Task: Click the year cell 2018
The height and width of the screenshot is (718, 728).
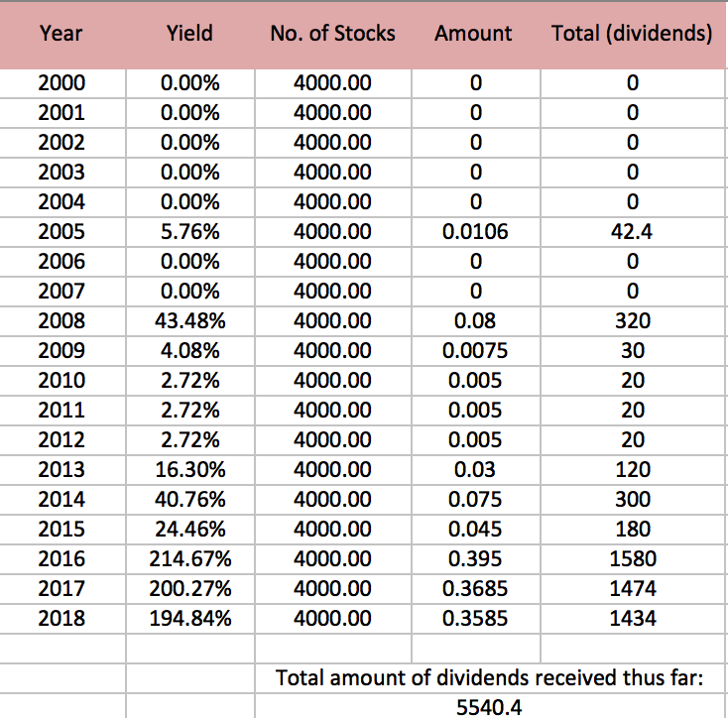Action: point(61,618)
